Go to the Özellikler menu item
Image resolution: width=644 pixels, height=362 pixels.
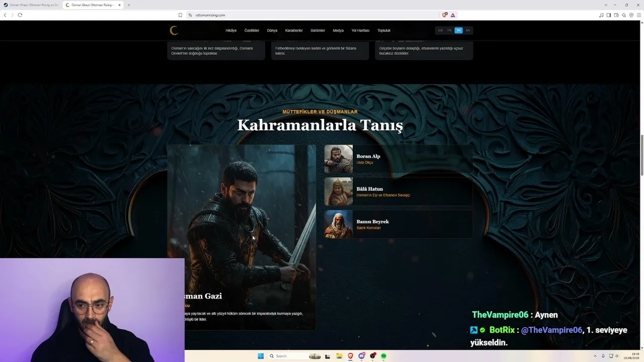click(x=252, y=31)
